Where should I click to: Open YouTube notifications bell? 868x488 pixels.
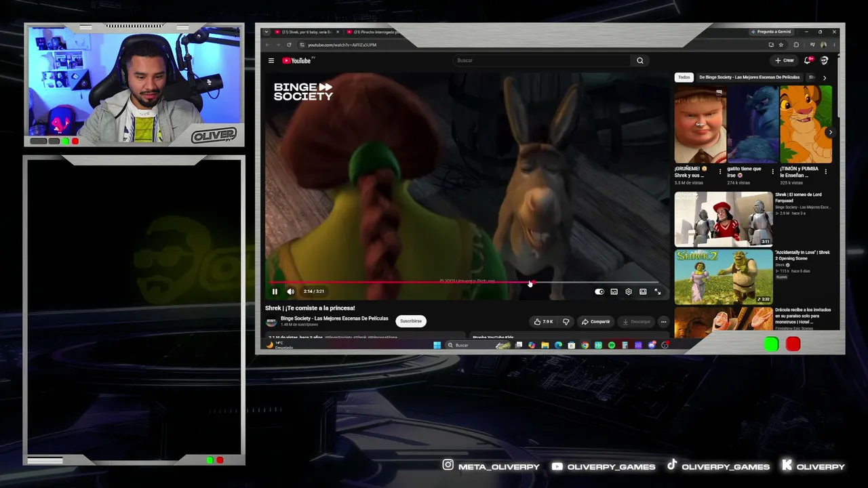click(808, 60)
